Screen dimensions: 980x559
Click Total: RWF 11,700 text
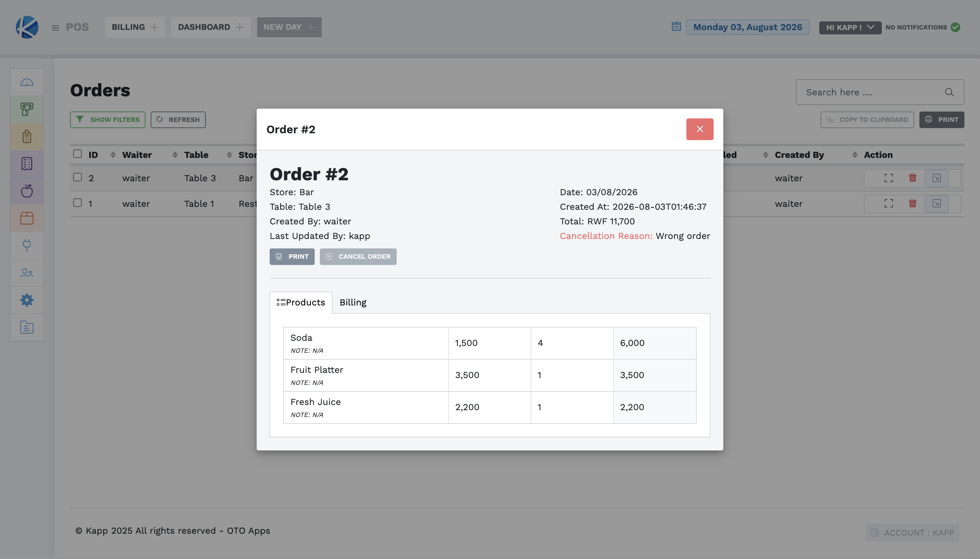(x=597, y=221)
